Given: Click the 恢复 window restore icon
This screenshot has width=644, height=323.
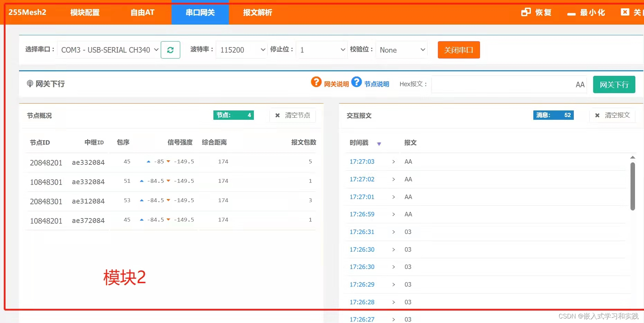Looking at the screenshot, I should pos(526,12).
